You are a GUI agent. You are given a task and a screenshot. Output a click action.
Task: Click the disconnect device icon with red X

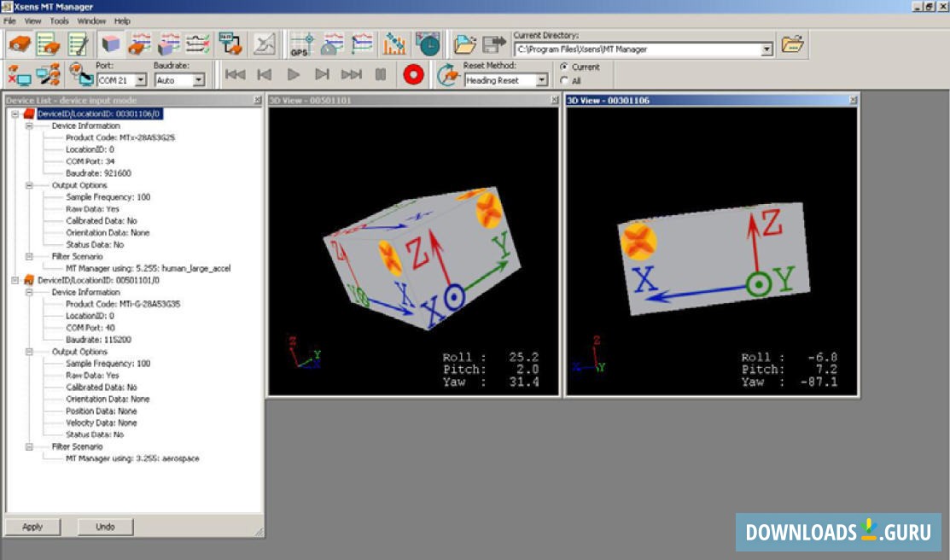tap(20, 75)
